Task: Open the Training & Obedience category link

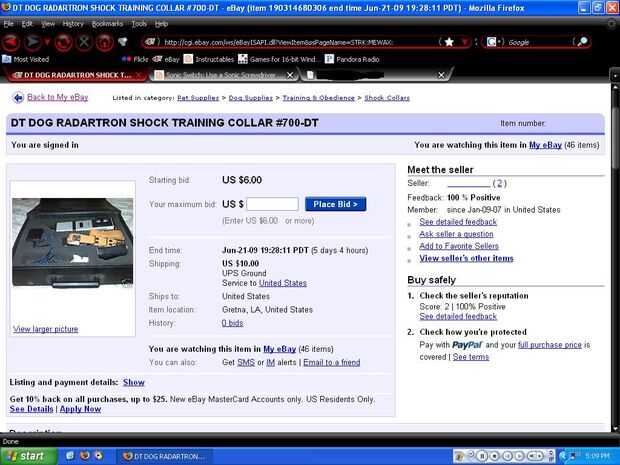Action: point(318,98)
